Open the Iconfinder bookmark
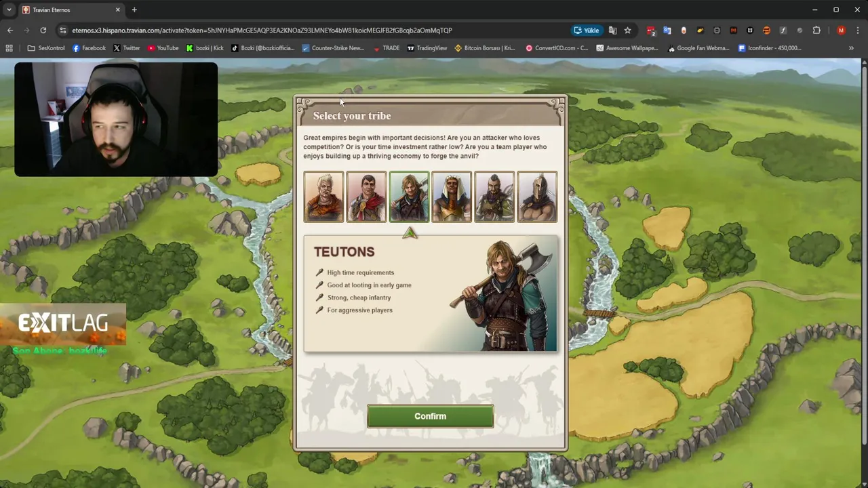Screen dimensions: 868x488 pyautogui.click(x=770, y=48)
